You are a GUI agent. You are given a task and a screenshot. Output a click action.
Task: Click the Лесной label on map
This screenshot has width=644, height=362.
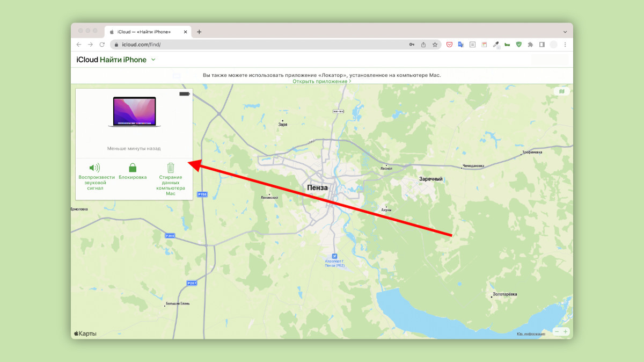tap(386, 169)
